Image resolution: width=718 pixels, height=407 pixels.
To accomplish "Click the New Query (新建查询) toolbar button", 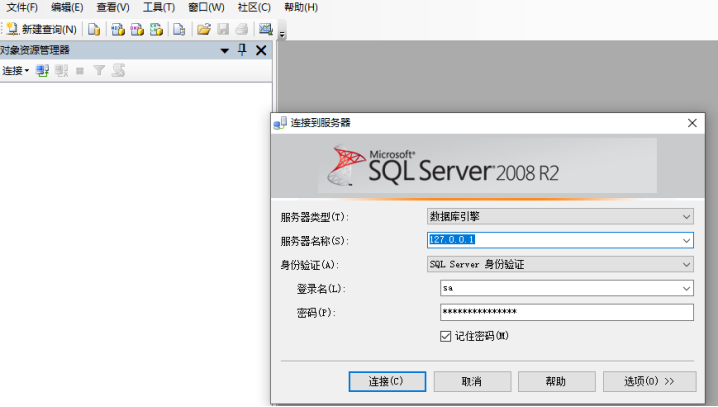I will pos(42,29).
